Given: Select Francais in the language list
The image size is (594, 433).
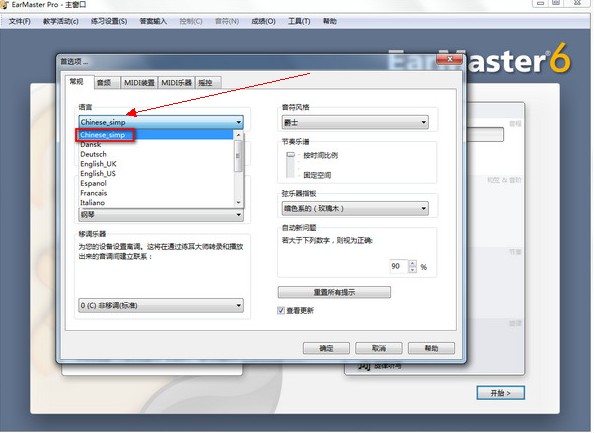Looking at the screenshot, I should tap(156, 193).
